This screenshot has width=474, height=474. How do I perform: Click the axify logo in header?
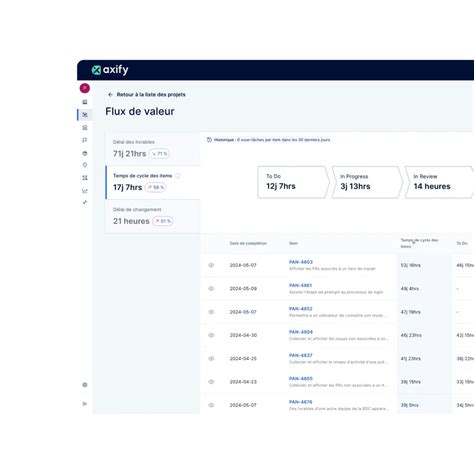110,70
